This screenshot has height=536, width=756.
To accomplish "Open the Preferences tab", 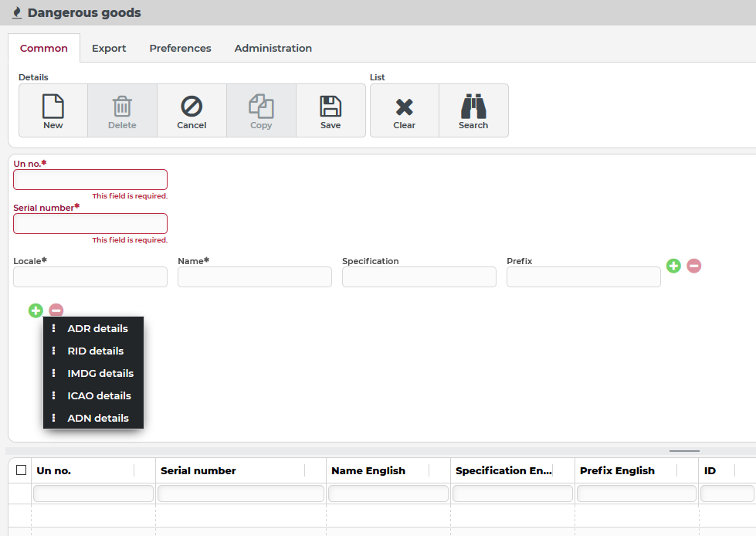I will [x=181, y=48].
